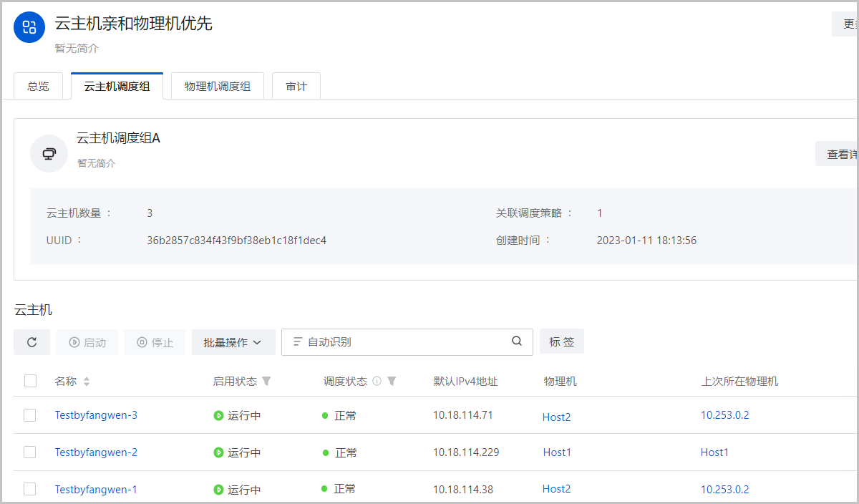Image resolution: width=859 pixels, height=504 pixels.
Task: Check the box for Testbyfangwen-2
Action: pyautogui.click(x=30, y=452)
